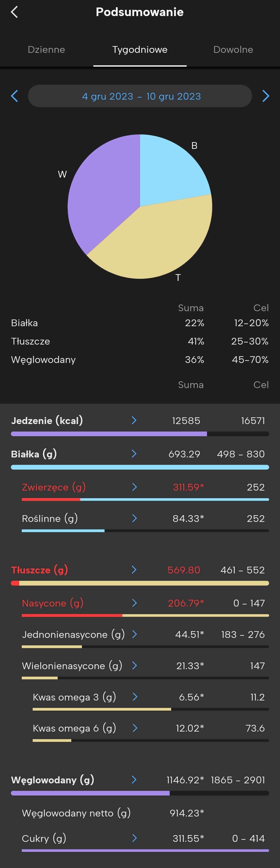Expand the Jedzenie (kcal) details chevron
This screenshot has height=868, width=280.
[x=134, y=420]
